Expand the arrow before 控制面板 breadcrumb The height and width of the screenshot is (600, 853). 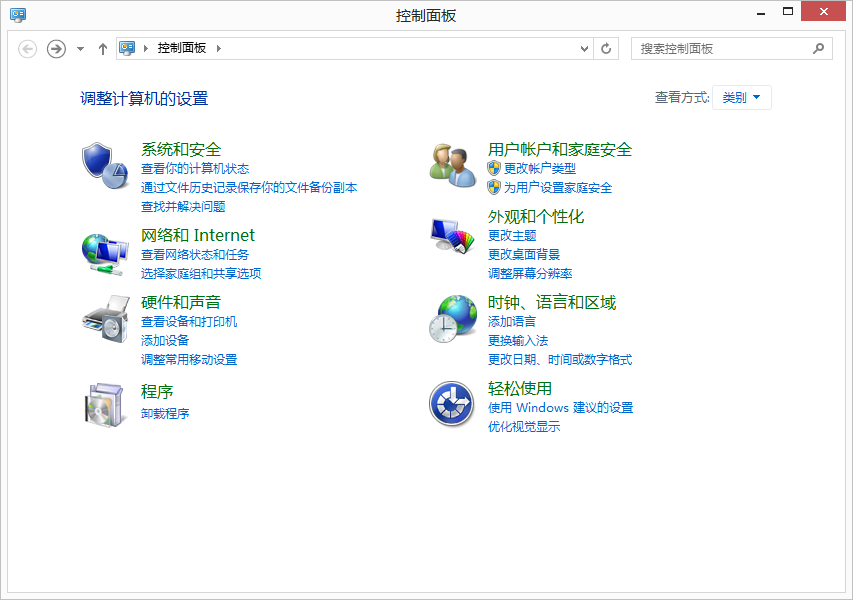pyautogui.click(x=146, y=48)
